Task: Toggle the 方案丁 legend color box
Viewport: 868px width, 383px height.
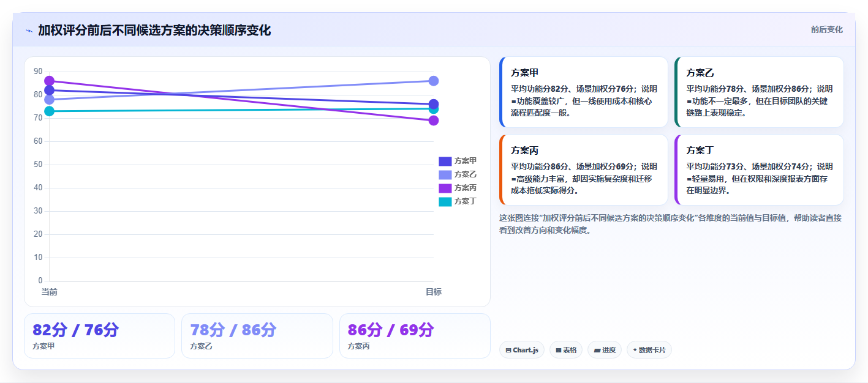Action: click(445, 201)
